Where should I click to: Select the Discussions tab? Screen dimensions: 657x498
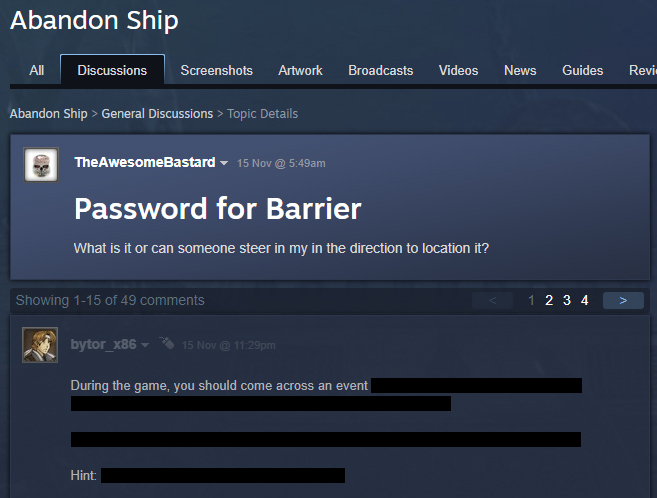pyautogui.click(x=112, y=70)
